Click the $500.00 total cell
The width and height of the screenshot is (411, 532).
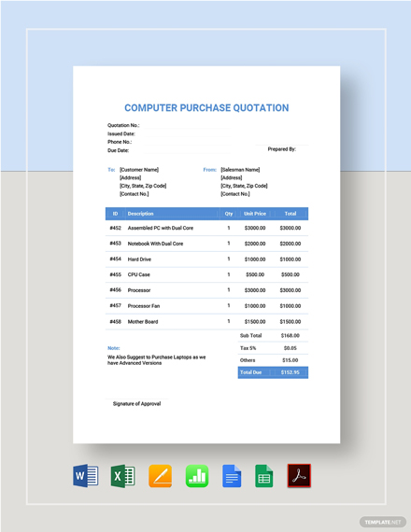pyautogui.click(x=291, y=274)
